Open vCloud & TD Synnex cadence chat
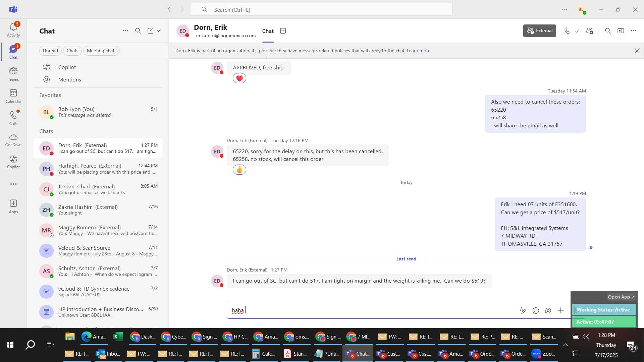644x362 pixels. [98, 292]
